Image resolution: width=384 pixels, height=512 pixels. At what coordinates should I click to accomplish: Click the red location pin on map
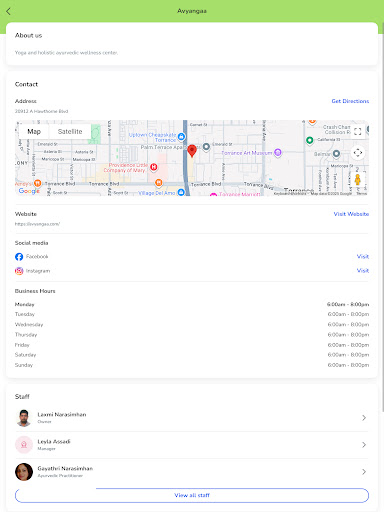pyautogui.click(x=192, y=151)
